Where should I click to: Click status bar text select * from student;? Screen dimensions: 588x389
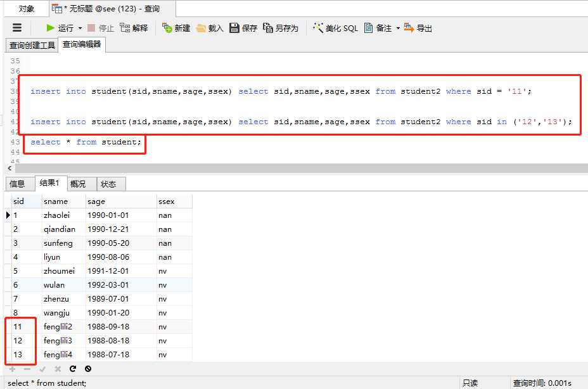pyautogui.click(x=47, y=383)
